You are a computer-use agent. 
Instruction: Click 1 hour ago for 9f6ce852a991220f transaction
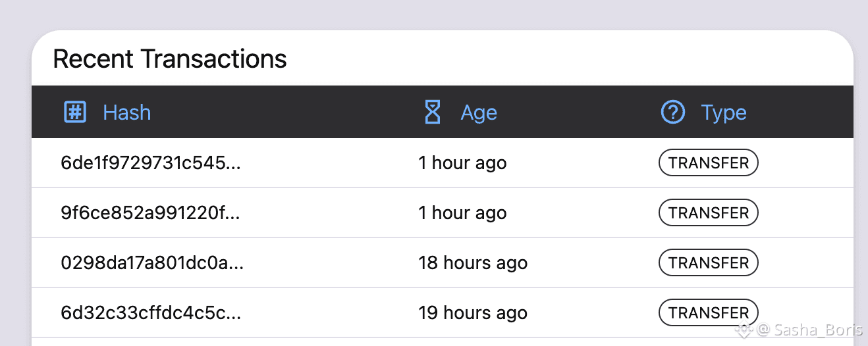[x=462, y=213]
